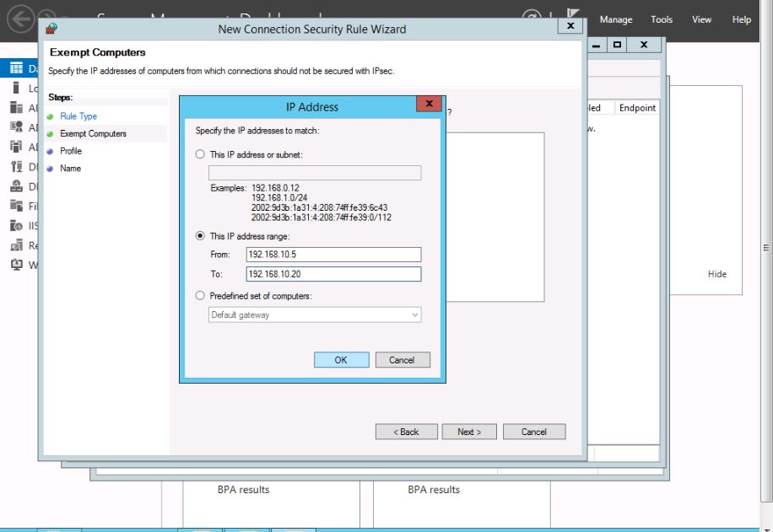Click the firewall icon in the wizard title bar
The image size is (773, 532).
tap(52, 29)
